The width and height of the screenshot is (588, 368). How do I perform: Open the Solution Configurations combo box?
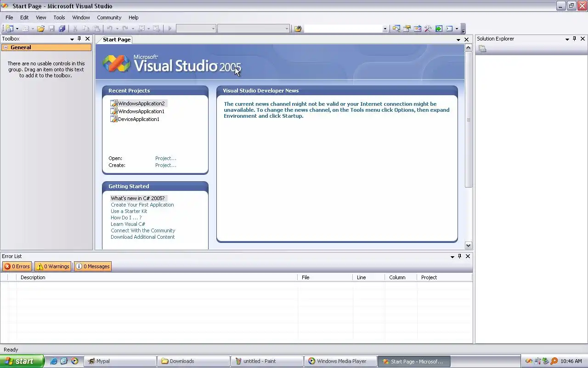[x=196, y=29]
